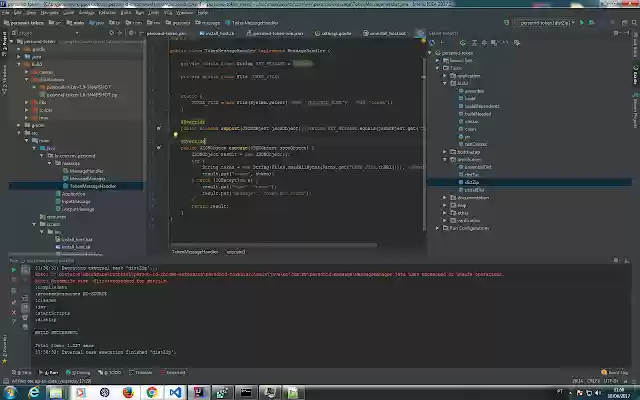
Task: Expand Run Configurations node in Gradle tree
Action: click(x=437, y=228)
